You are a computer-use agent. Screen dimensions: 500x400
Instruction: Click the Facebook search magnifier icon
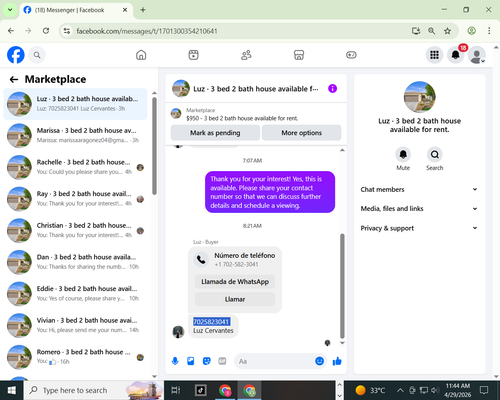[x=37, y=55]
